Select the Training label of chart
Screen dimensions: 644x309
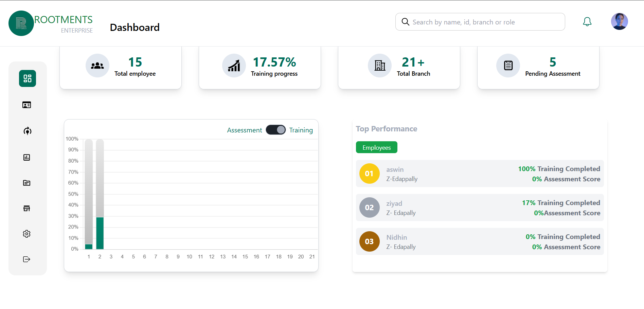tap(301, 130)
